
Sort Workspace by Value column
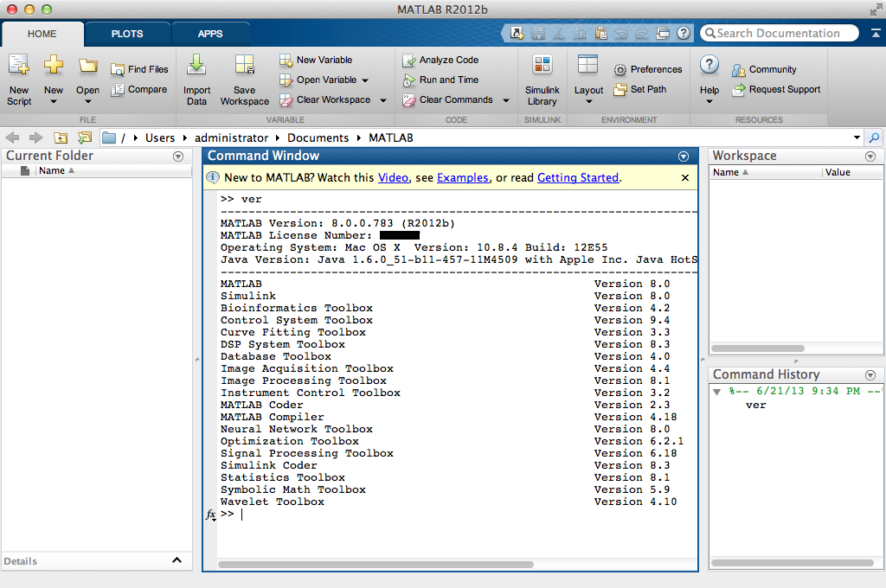pos(852,172)
